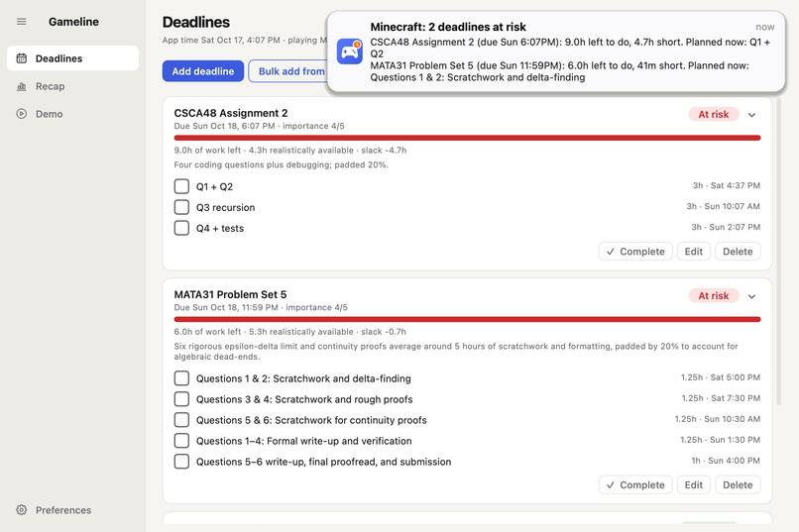Click the 'Six rigorous epsilon-delta' description note

[456, 352]
